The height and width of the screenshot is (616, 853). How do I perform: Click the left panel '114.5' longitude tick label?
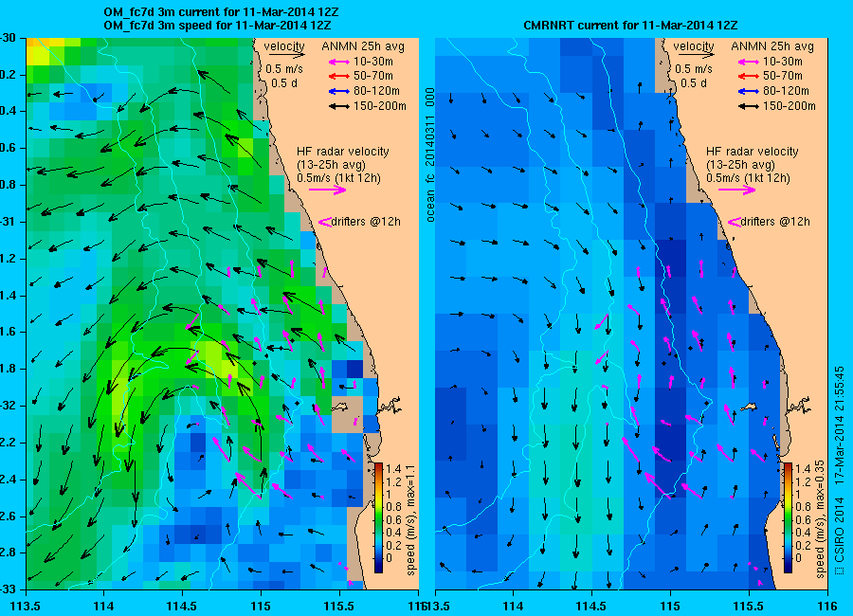[182, 606]
